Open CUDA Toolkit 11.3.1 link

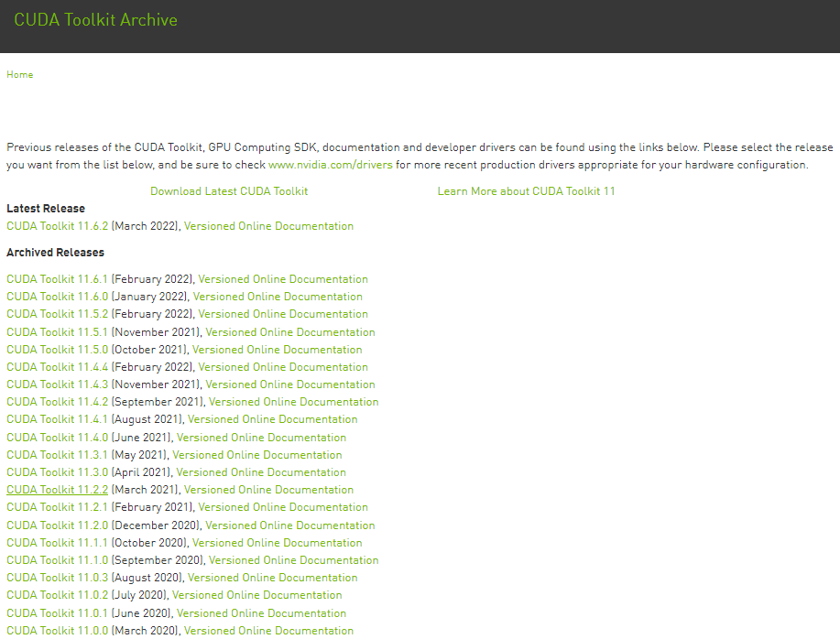pos(58,455)
